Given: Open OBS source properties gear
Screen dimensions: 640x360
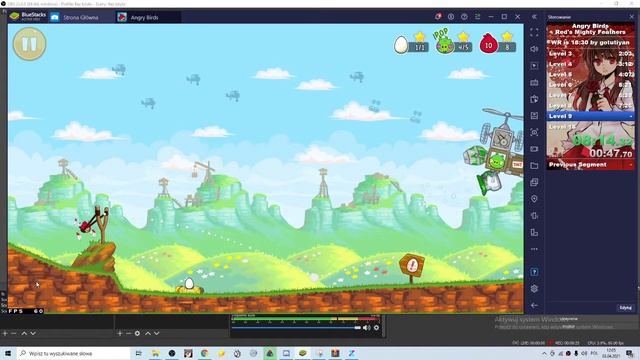Looking at the screenshot, I should 137,333.
